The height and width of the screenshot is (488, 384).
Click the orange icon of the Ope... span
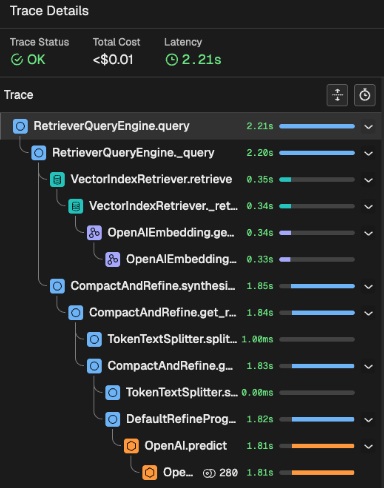click(150, 473)
